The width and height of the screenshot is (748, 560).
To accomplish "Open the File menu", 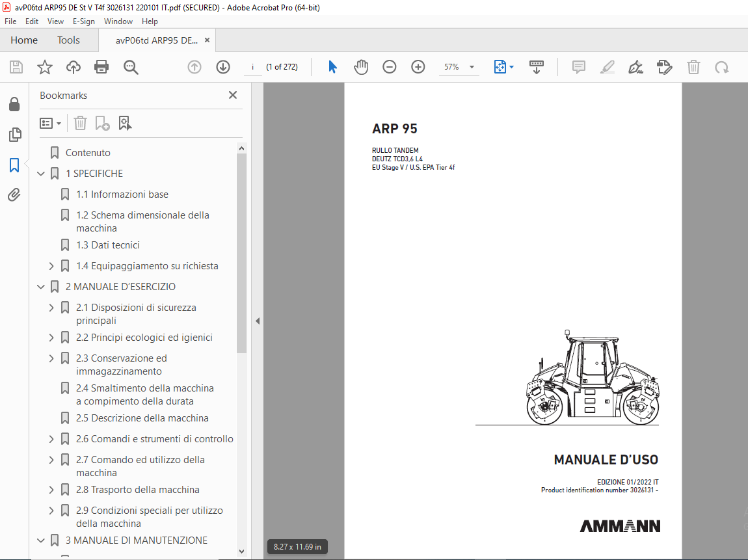I will [10, 21].
